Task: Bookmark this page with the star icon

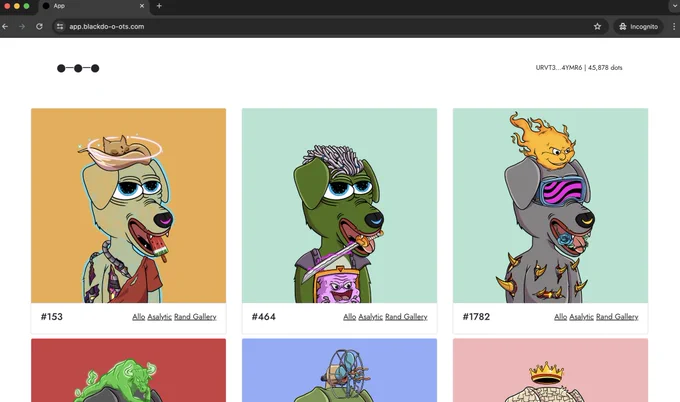Action: [597, 26]
